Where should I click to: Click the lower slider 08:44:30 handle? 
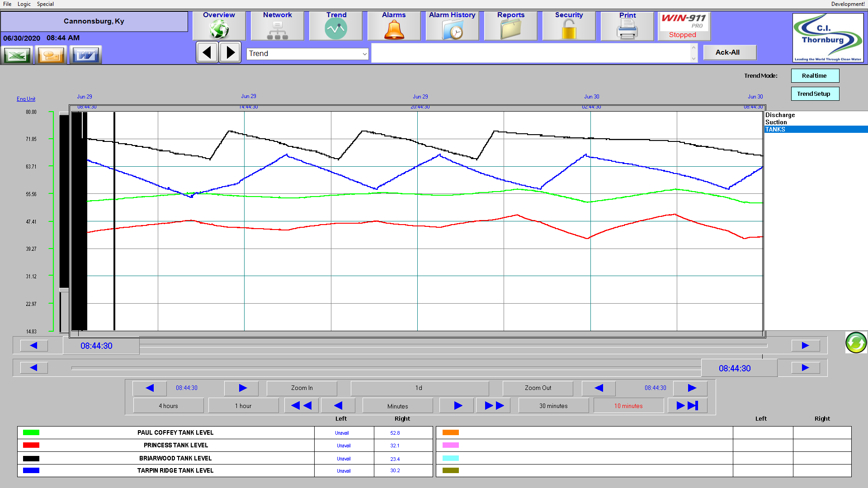(739, 368)
